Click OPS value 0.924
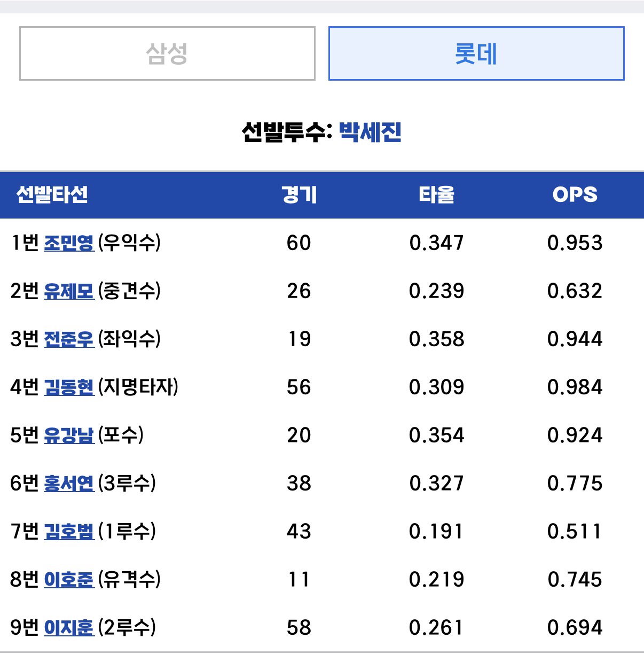The width and height of the screenshot is (644, 654). (x=575, y=435)
